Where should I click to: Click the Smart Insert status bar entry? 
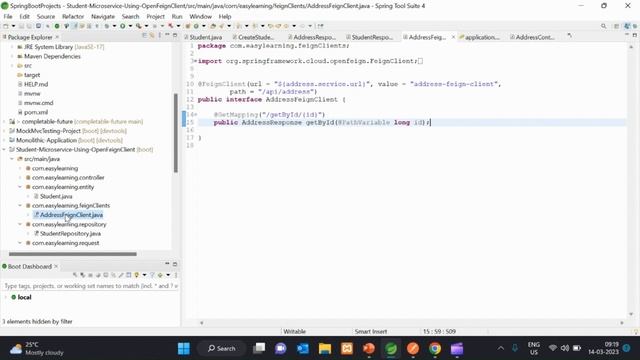[x=371, y=331]
